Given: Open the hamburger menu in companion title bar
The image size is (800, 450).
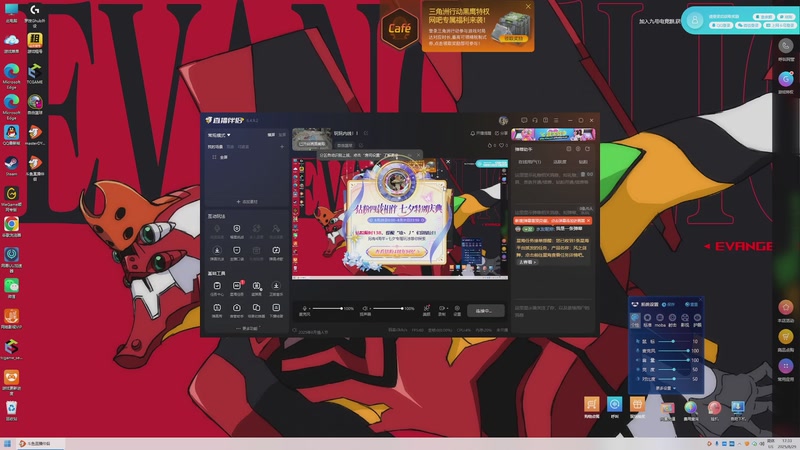Looking at the screenshot, I should click(x=556, y=120).
